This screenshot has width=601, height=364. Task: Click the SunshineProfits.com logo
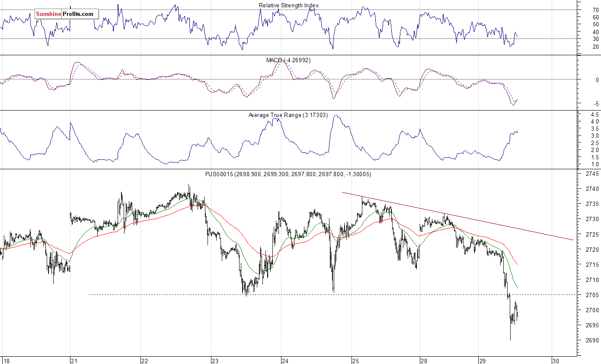point(67,14)
